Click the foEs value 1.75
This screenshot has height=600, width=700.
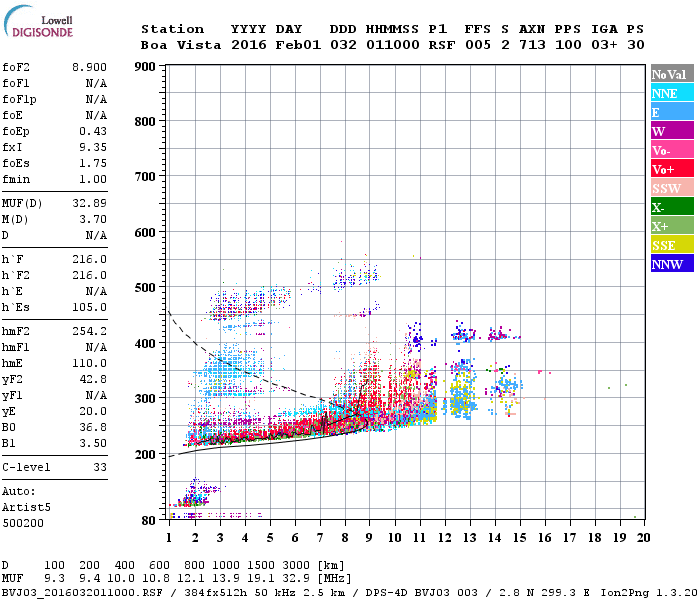pyautogui.click(x=93, y=163)
